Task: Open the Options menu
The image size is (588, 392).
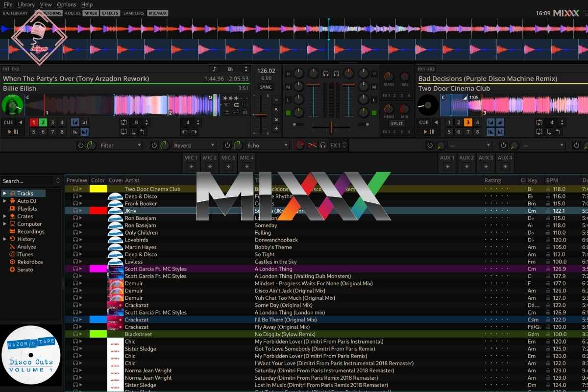Action: (66, 4)
